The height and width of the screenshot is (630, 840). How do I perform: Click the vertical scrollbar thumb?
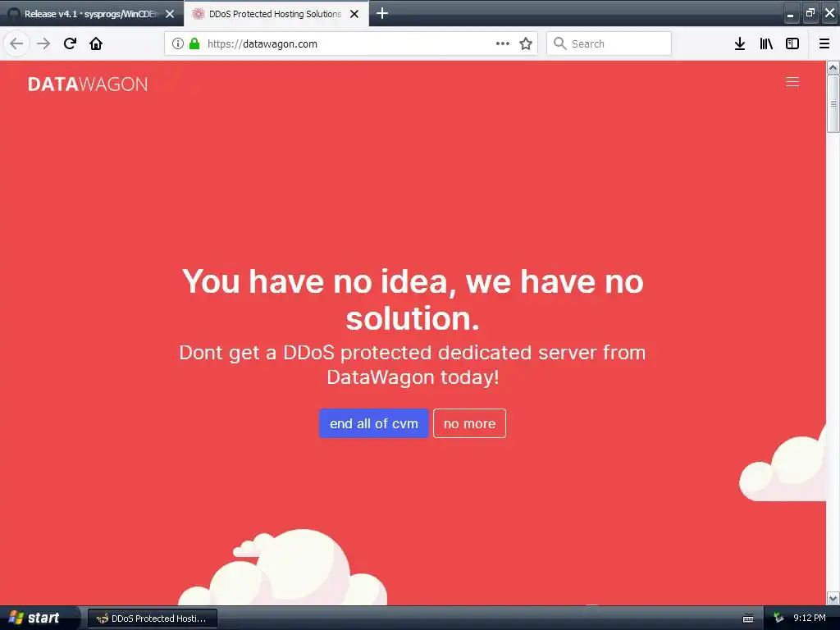[x=833, y=103]
